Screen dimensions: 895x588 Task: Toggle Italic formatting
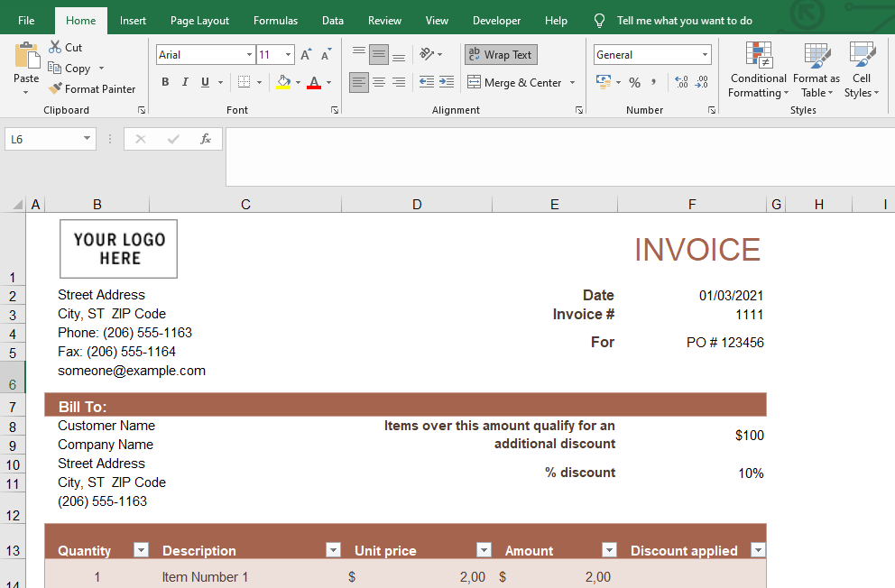[x=185, y=83]
